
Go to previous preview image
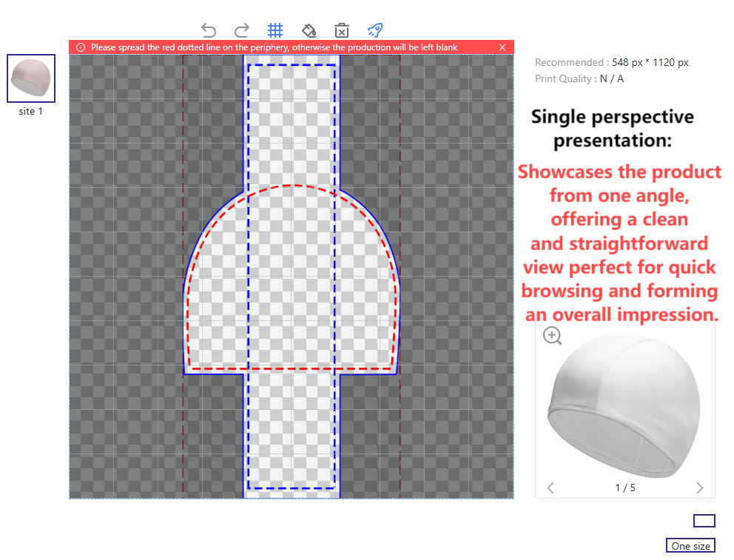[550, 488]
